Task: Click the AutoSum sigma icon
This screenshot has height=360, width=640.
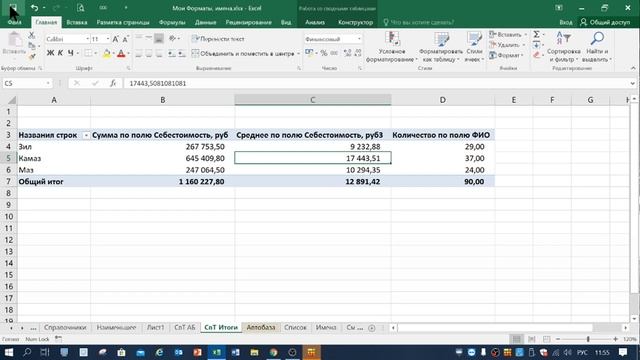Action: pyautogui.click(x=537, y=34)
